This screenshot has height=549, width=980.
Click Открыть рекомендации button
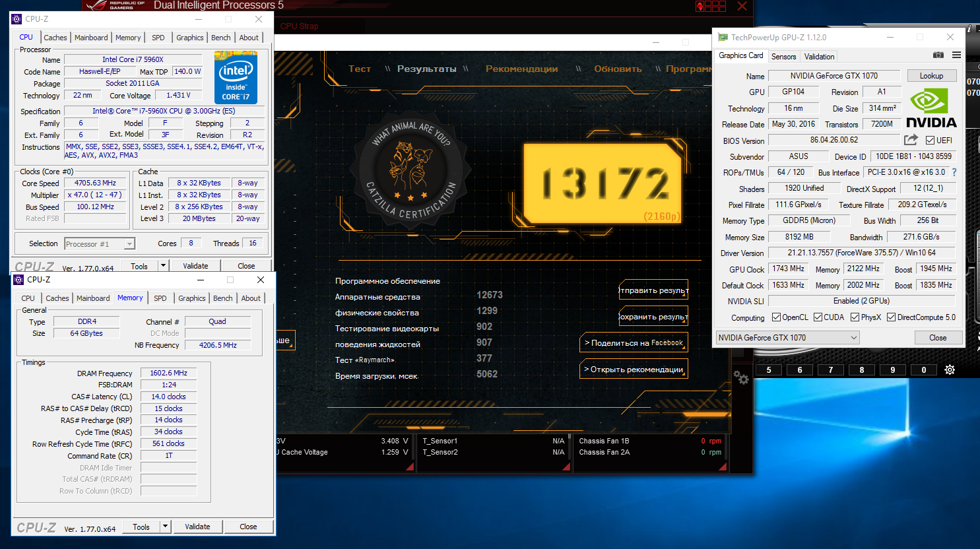[634, 369]
